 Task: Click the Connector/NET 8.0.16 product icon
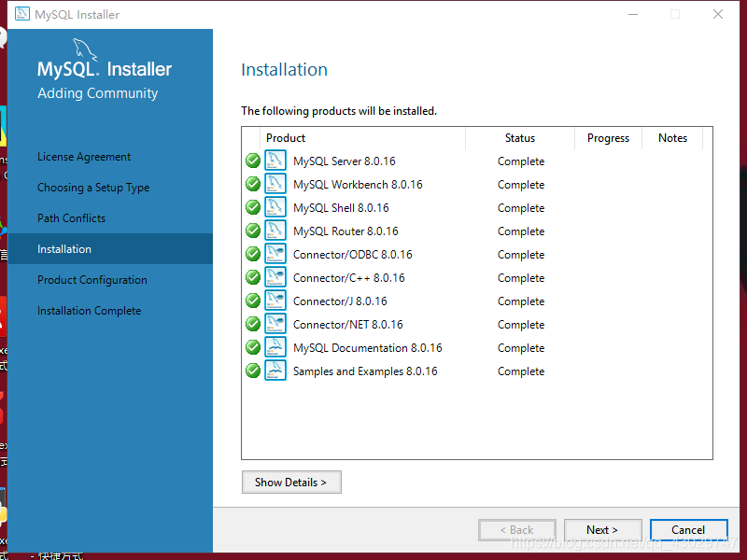pos(275,324)
